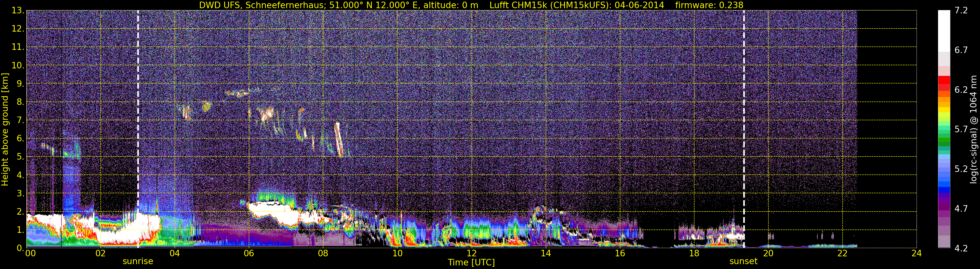Click the black no-data region after 22:30

[x=887, y=129]
